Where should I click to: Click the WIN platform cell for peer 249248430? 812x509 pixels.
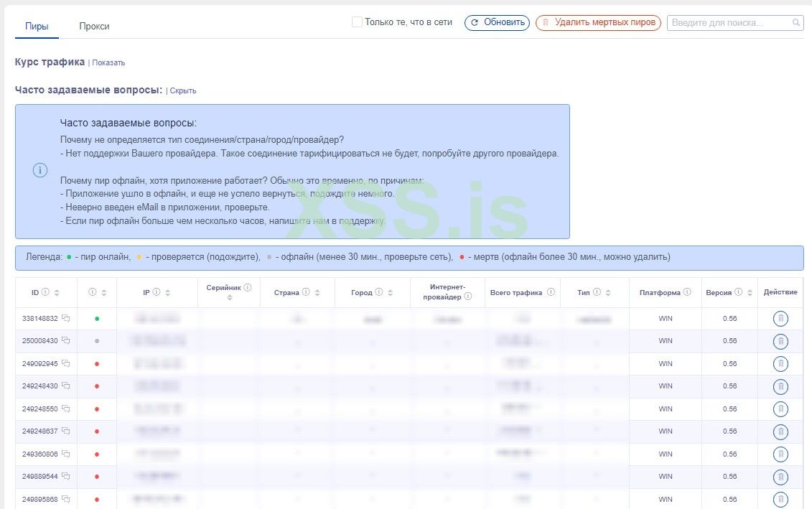(666, 386)
